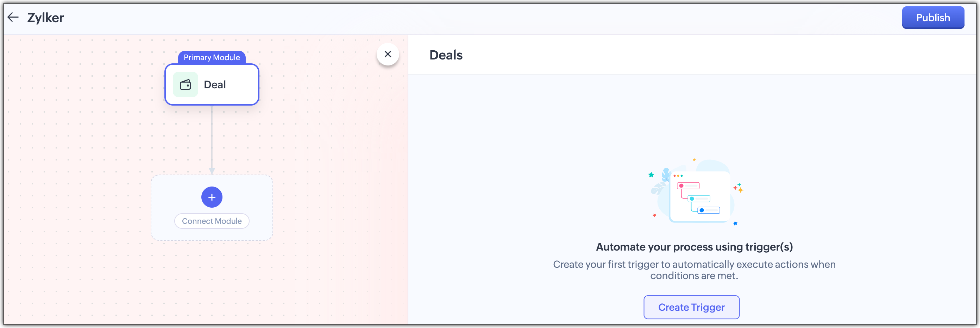Select the Deal node label text
Screen dimensions: 980x328
click(215, 84)
